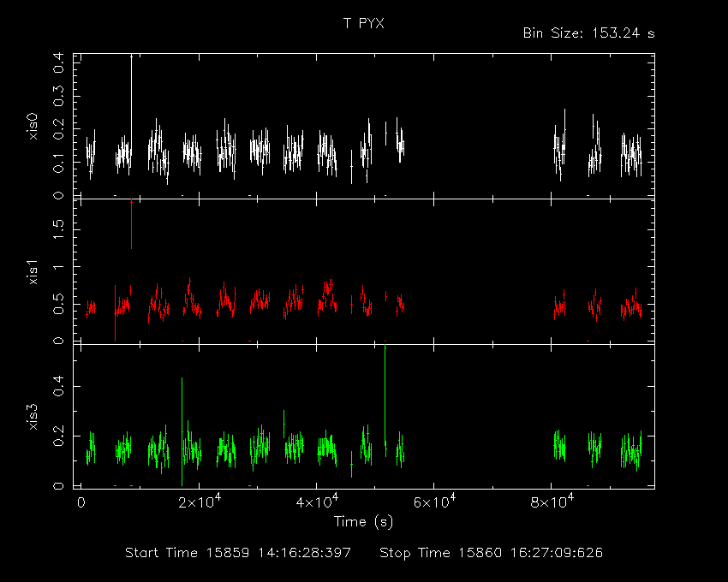Click the '6×10⁴' x-axis tick label
This screenshot has width=728, height=582.
(x=434, y=502)
